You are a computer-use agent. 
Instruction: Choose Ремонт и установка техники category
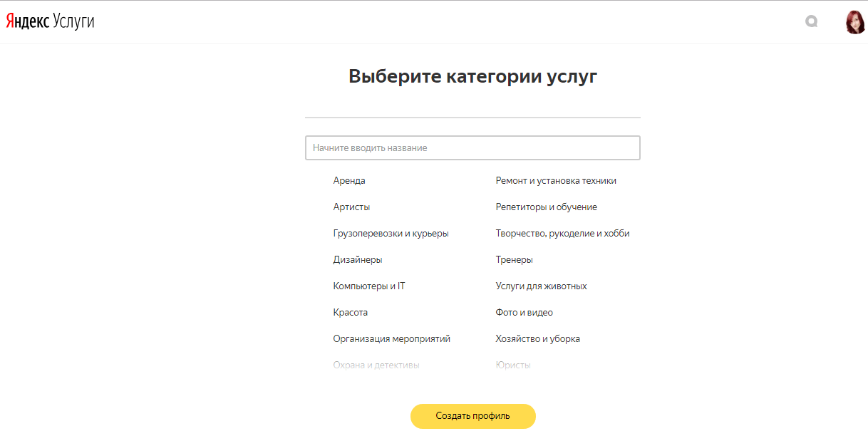point(556,180)
